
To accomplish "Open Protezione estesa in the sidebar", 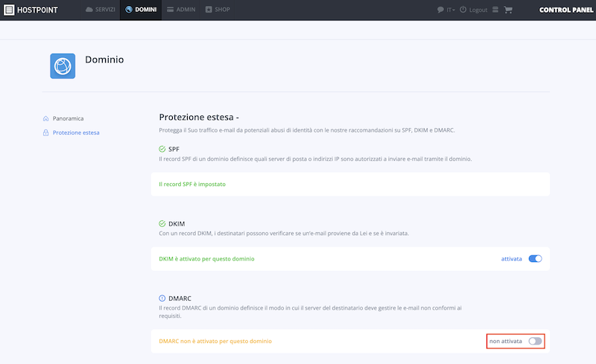I will (76, 132).
